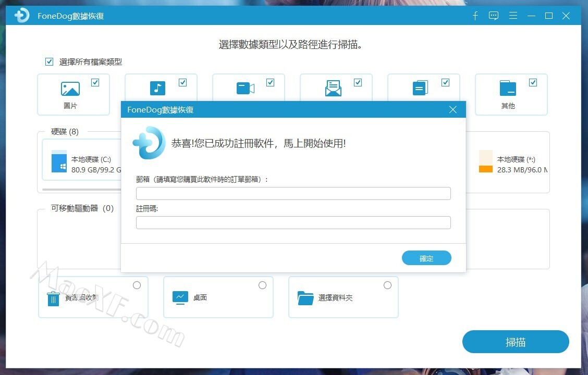
Task: Select the orange local disk (*:) icon
Action: pos(486,161)
